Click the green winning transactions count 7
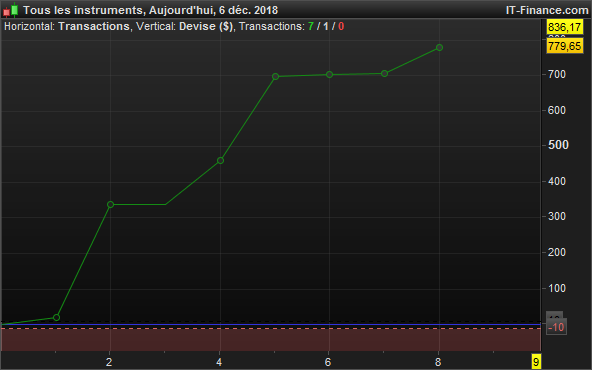592x370 pixels. 311,26
